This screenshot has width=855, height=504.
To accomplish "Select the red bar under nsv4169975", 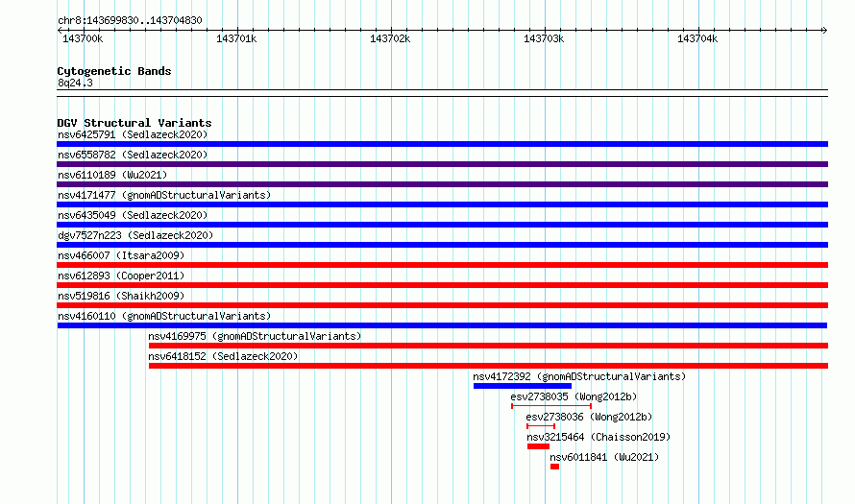I will pyautogui.click(x=489, y=346).
